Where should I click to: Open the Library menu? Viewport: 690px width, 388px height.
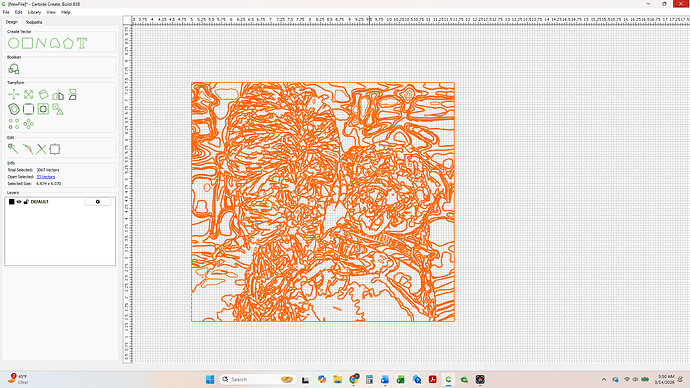point(34,12)
